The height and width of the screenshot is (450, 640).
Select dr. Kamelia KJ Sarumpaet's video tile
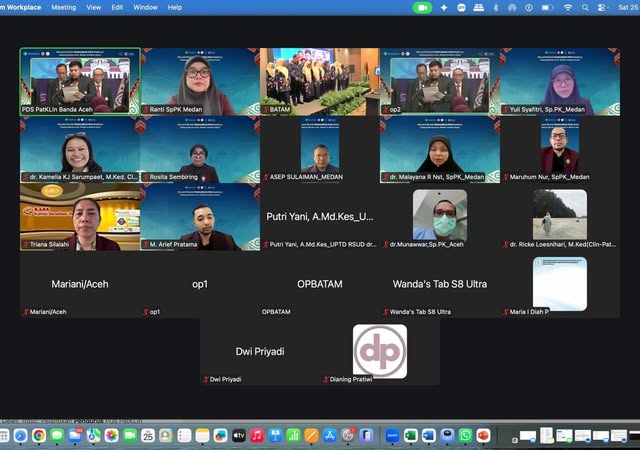pyautogui.click(x=80, y=149)
